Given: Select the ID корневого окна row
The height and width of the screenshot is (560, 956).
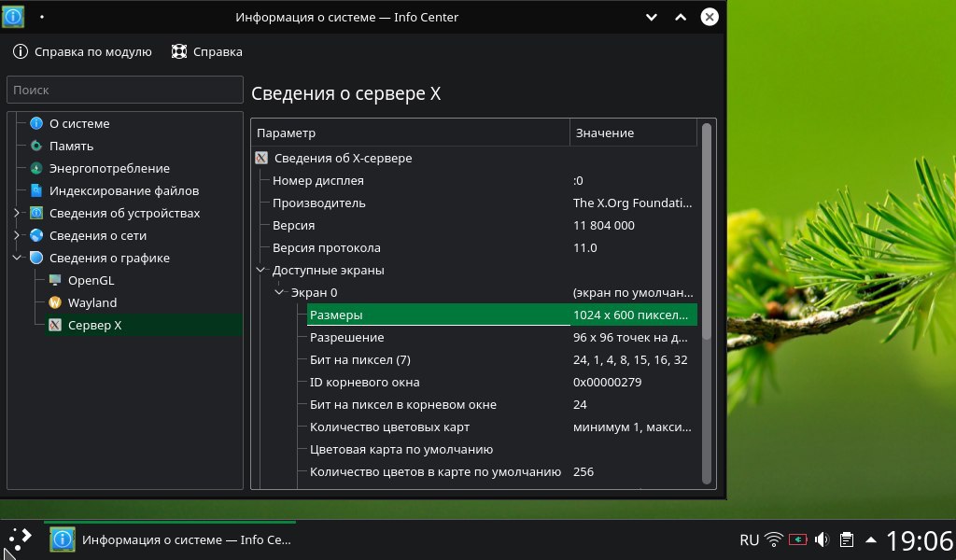Looking at the screenshot, I should (502, 383).
